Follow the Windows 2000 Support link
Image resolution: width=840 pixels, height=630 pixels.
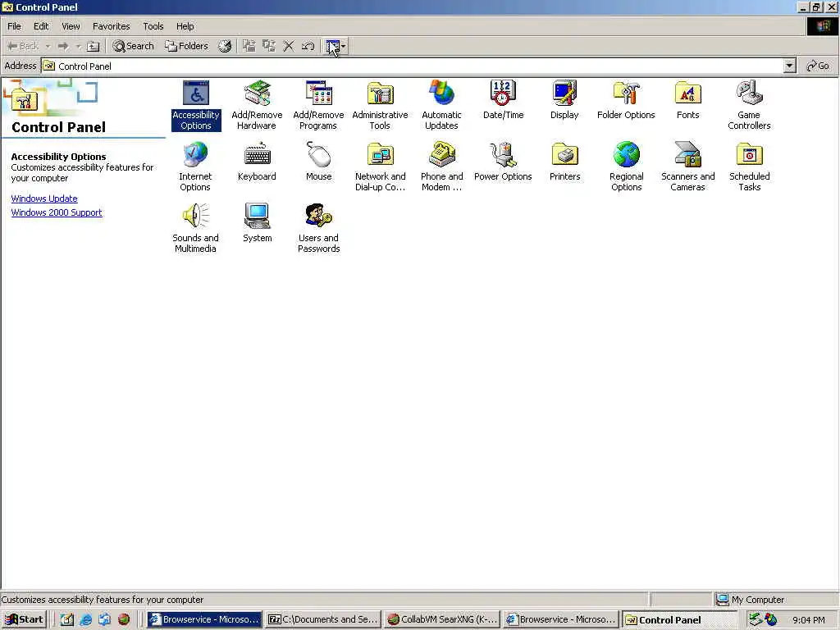pos(57,212)
